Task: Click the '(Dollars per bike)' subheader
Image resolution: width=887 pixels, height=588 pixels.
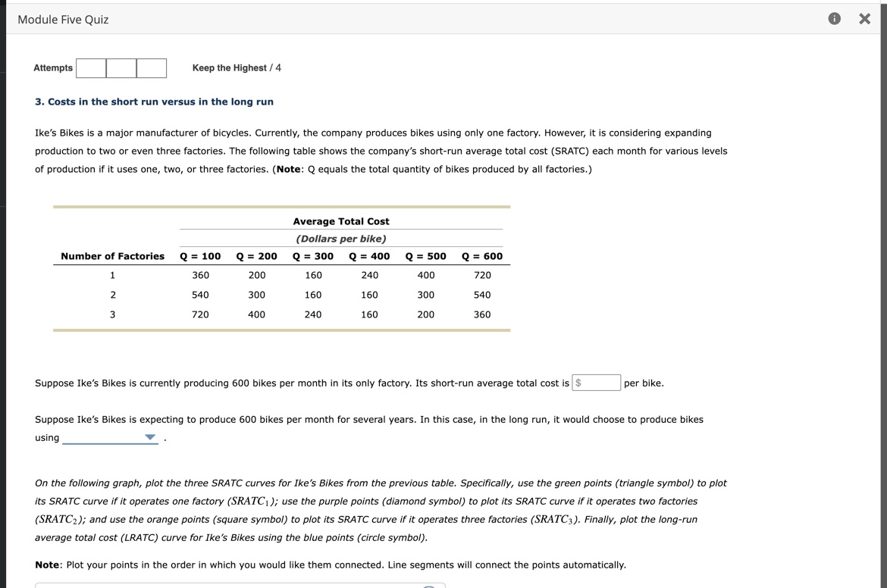Action: pyautogui.click(x=341, y=238)
